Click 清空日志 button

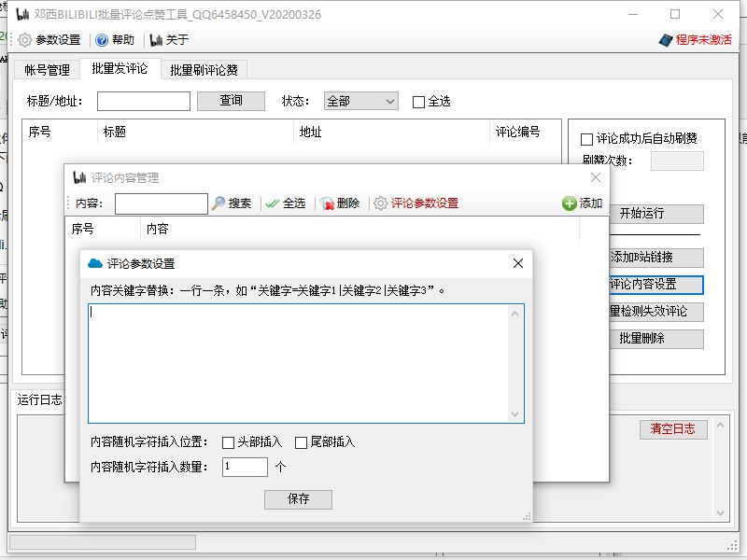[673, 429]
